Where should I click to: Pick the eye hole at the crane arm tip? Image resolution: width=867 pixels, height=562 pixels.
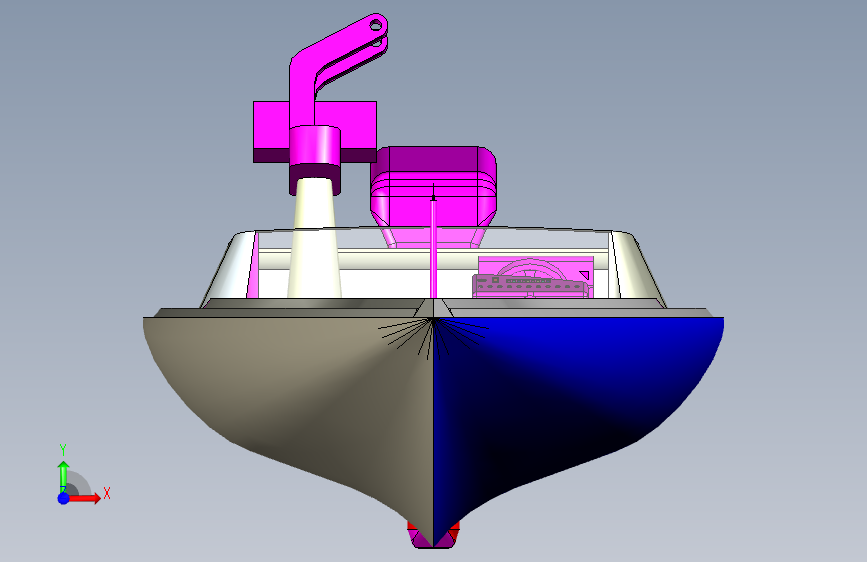point(376,24)
